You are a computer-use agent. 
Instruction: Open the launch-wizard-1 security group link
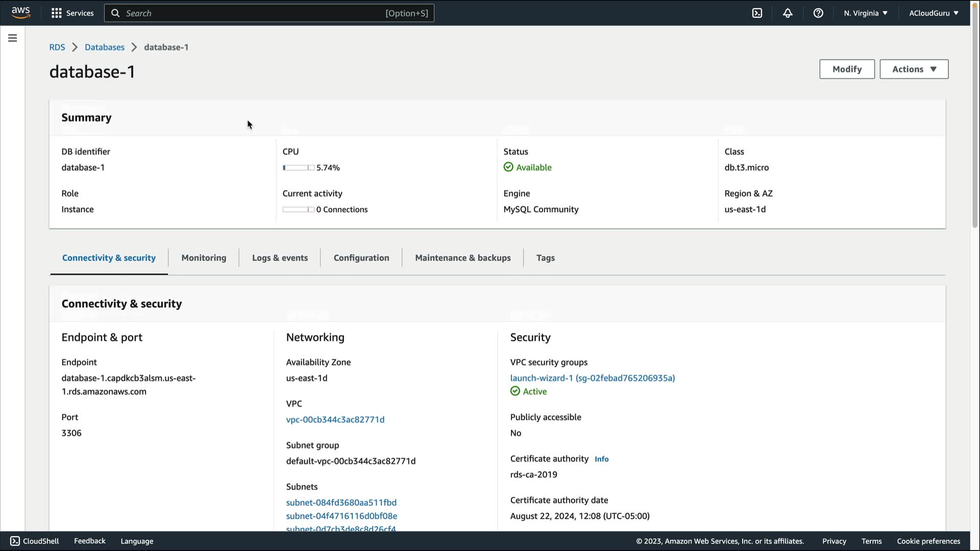(x=592, y=378)
